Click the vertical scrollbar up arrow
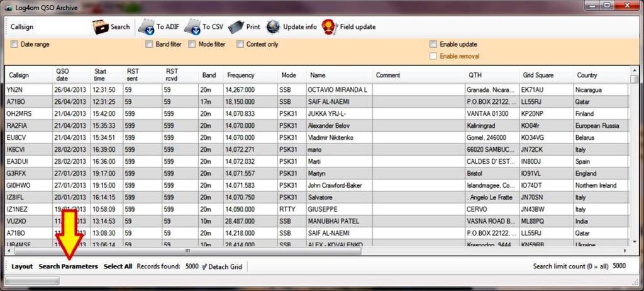Image resolution: width=644 pixels, height=291 pixels. click(x=635, y=71)
